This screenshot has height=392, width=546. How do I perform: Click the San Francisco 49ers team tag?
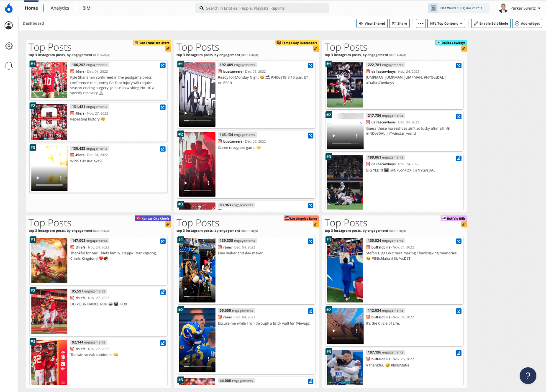151,43
